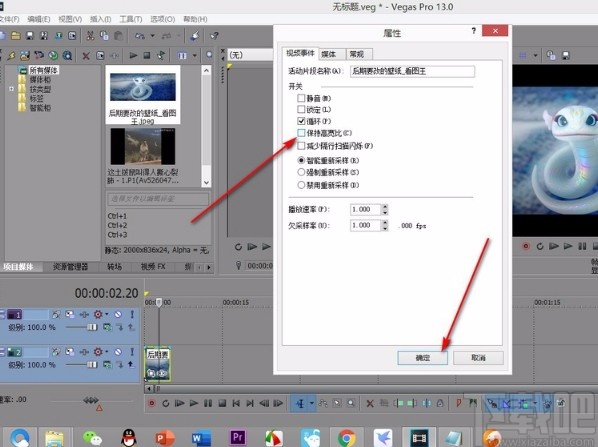
Task: Increase 播放速率 with the up stepper arrow
Action: pos(385,207)
